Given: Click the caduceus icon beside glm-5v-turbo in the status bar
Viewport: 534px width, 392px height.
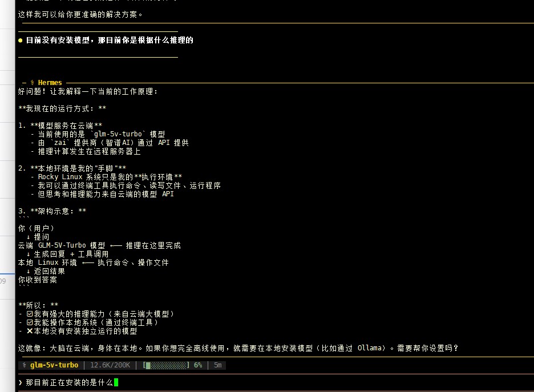Looking at the screenshot, I should click(x=24, y=365).
